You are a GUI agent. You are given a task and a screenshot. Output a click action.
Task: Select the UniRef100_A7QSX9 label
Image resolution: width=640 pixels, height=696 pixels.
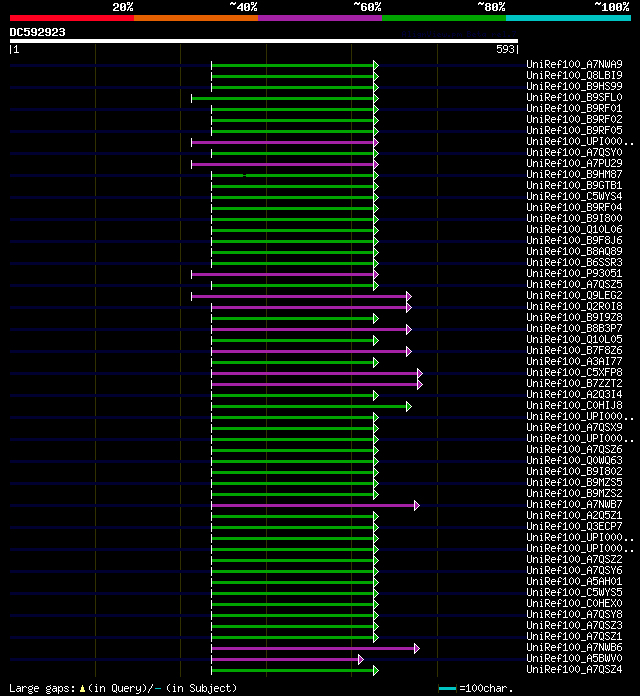[x=574, y=427]
